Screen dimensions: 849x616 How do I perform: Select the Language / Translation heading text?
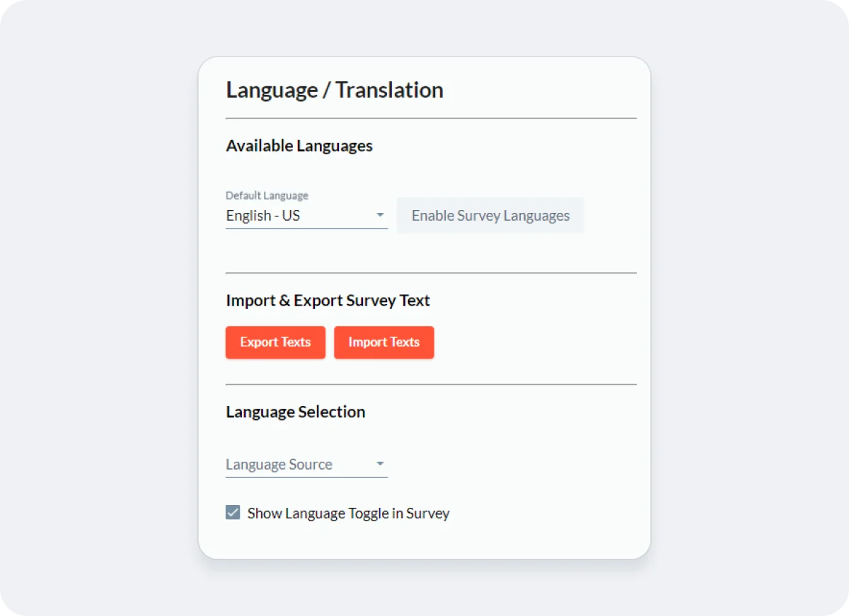(335, 91)
